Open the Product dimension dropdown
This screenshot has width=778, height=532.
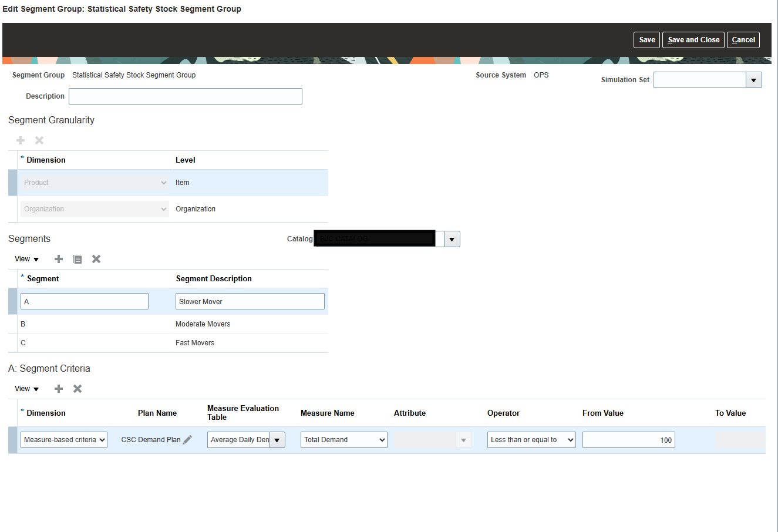click(95, 183)
